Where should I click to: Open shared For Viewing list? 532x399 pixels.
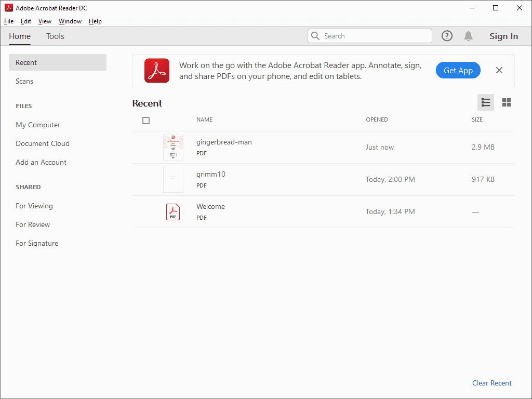tap(34, 206)
